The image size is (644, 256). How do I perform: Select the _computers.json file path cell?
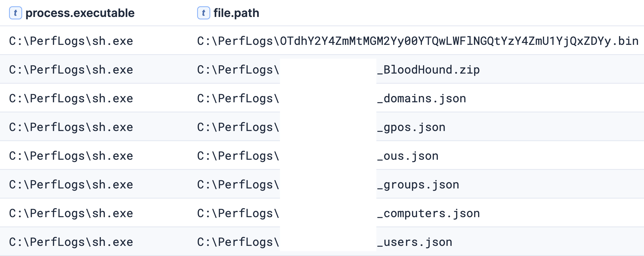click(338, 214)
